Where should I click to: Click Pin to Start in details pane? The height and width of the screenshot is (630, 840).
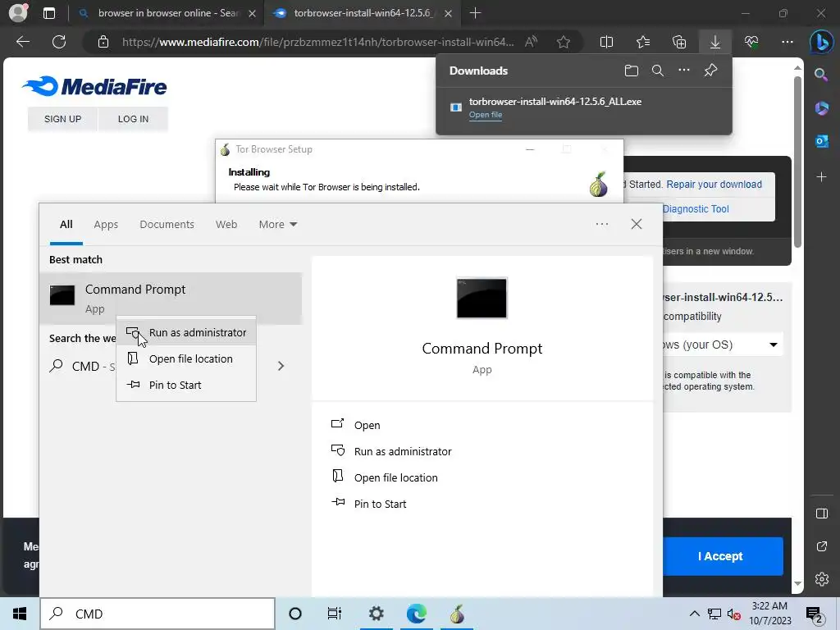(x=368, y=504)
